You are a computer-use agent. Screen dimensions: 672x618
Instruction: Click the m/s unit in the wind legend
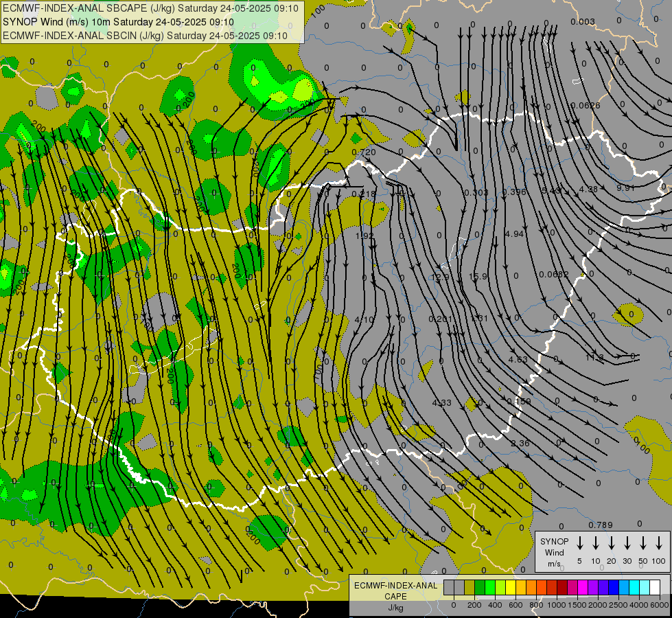pos(554,564)
